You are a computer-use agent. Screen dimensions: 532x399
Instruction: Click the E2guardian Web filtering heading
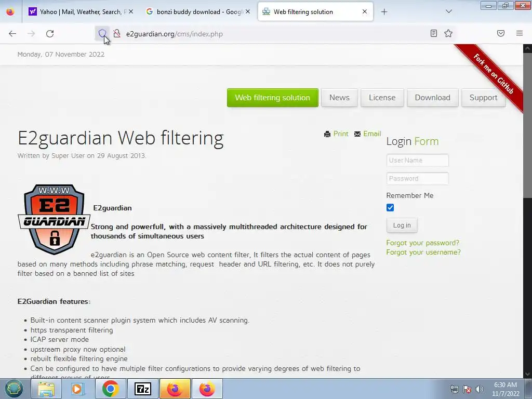click(x=121, y=138)
